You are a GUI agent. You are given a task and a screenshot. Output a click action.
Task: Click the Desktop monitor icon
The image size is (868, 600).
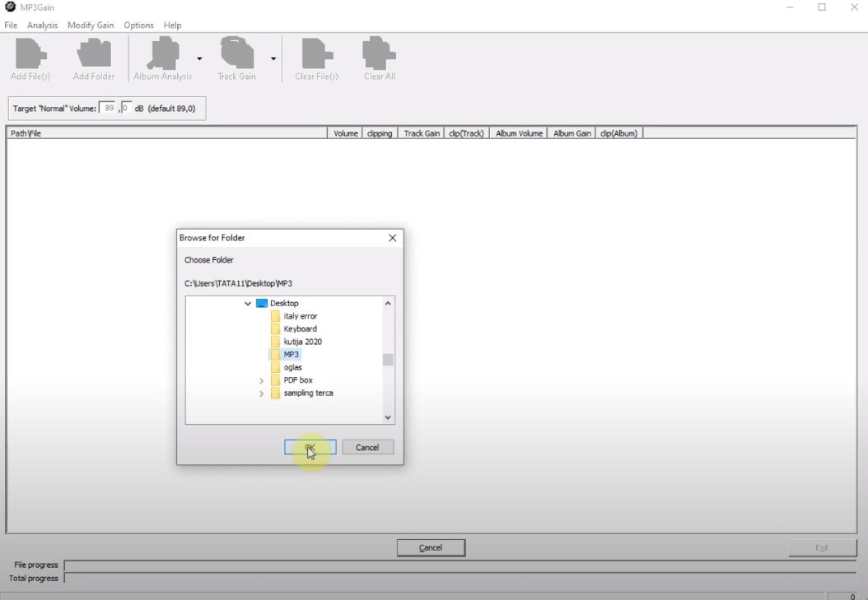pos(261,303)
